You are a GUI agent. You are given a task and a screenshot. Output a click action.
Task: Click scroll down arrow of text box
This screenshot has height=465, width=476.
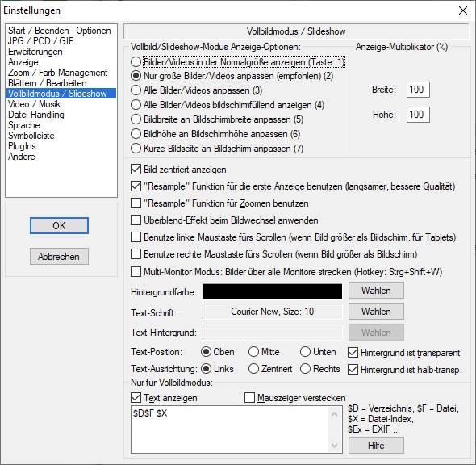pyautogui.click(x=335, y=446)
